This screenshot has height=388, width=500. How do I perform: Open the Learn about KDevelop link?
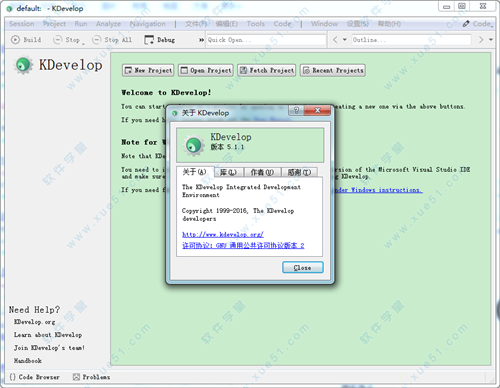[48, 335]
